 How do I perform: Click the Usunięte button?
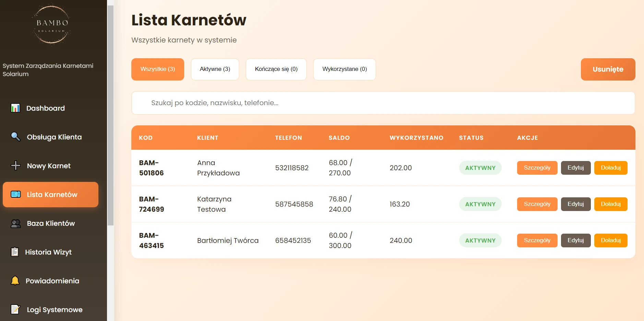[x=608, y=69]
